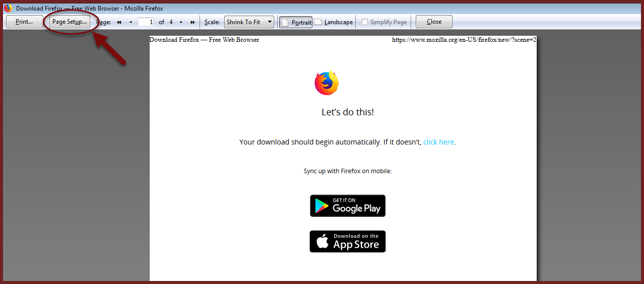Click the Get it on Google Play badge
Viewport: 644px width, 284px height.
tap(348, 206)
